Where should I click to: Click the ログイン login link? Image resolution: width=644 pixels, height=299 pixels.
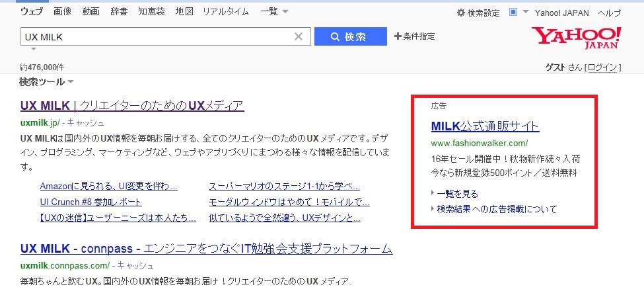click(x=603, y=67)
